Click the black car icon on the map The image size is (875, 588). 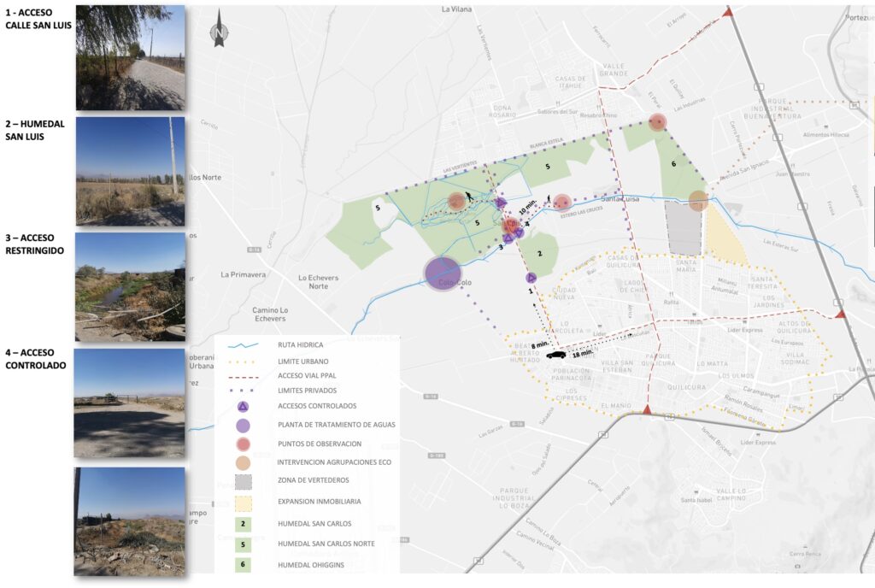pyautogui.click(x=556, y=355)
